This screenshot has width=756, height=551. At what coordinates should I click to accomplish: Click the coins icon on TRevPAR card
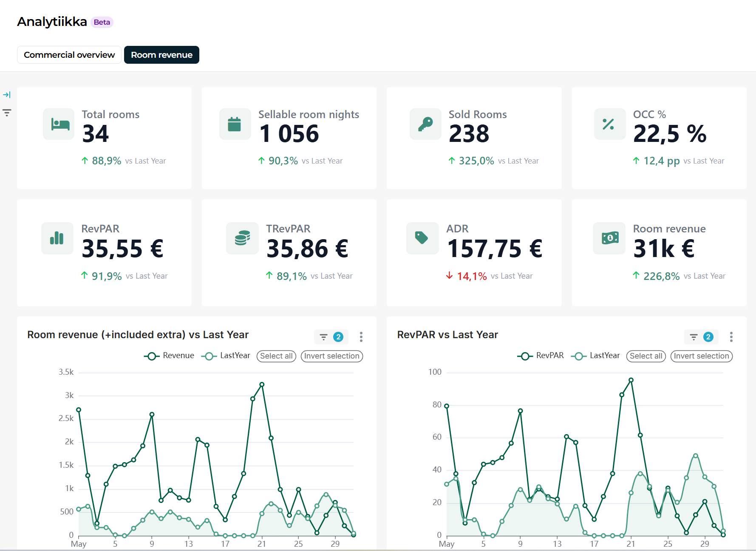point(242,238)
